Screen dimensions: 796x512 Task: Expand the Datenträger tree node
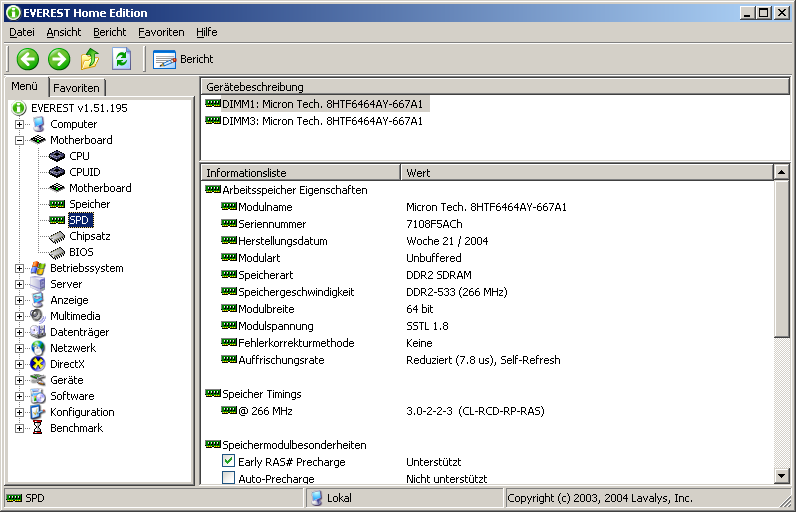tap(19, 332)
